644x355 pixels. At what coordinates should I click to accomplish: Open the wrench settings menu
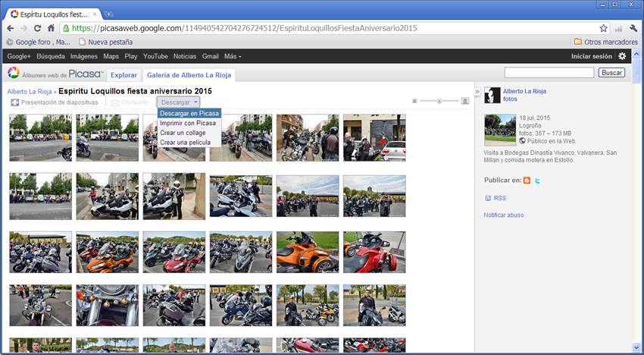click(x=633, y=28)
